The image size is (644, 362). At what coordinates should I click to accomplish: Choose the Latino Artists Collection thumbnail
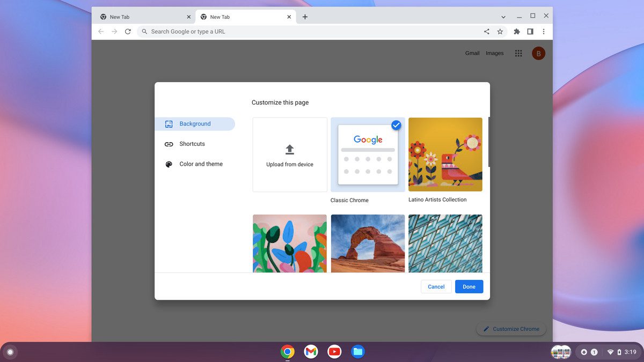tap(445, 154)
